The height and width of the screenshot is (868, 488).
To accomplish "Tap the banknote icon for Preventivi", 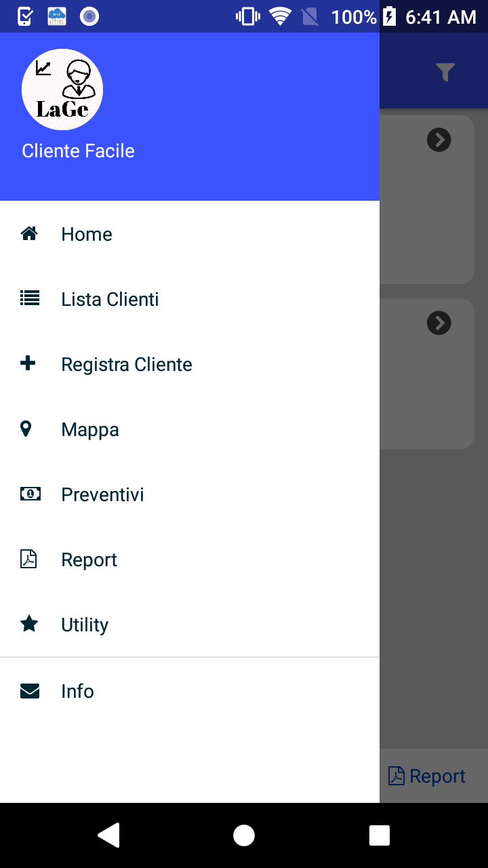I will [30, 494].
